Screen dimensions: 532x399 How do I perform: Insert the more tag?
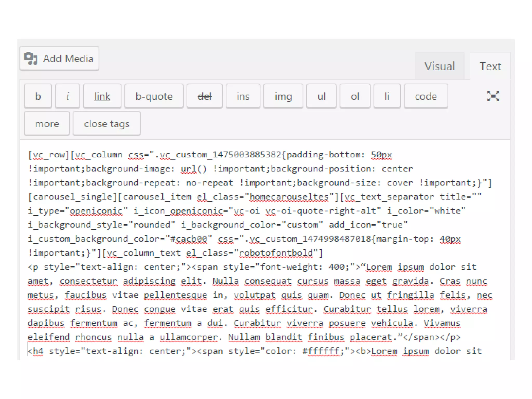click(47, 124)
